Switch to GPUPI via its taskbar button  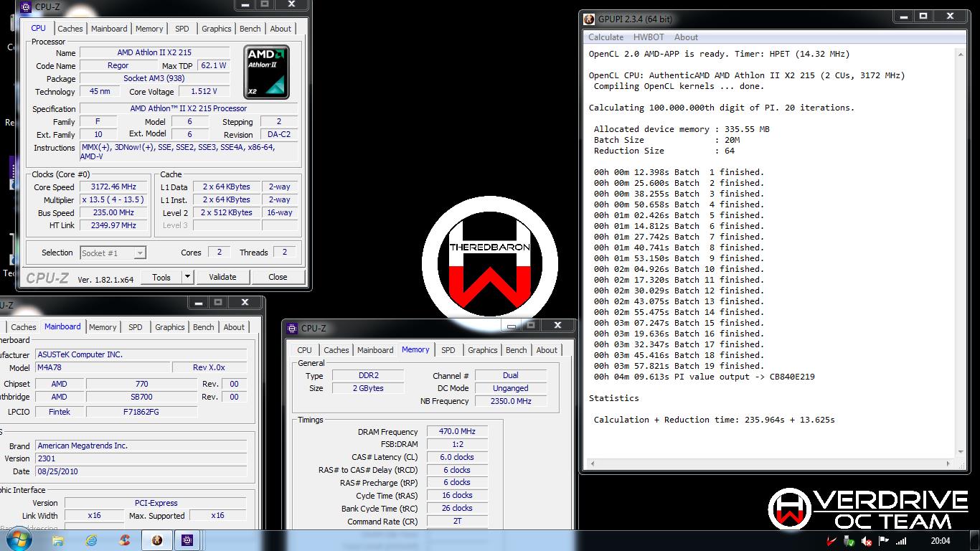[157, 540]
